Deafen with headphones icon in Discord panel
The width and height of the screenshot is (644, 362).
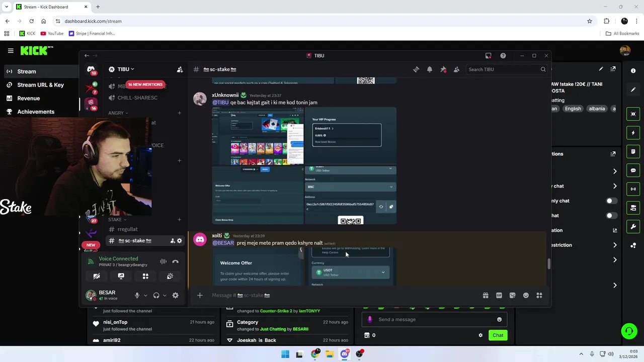(156, 296)
